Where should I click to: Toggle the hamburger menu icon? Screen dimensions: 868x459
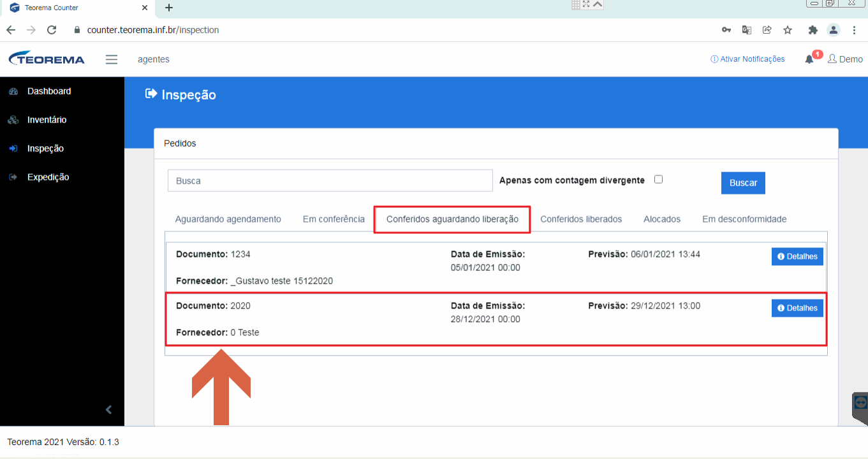click(x=112, y=59)
